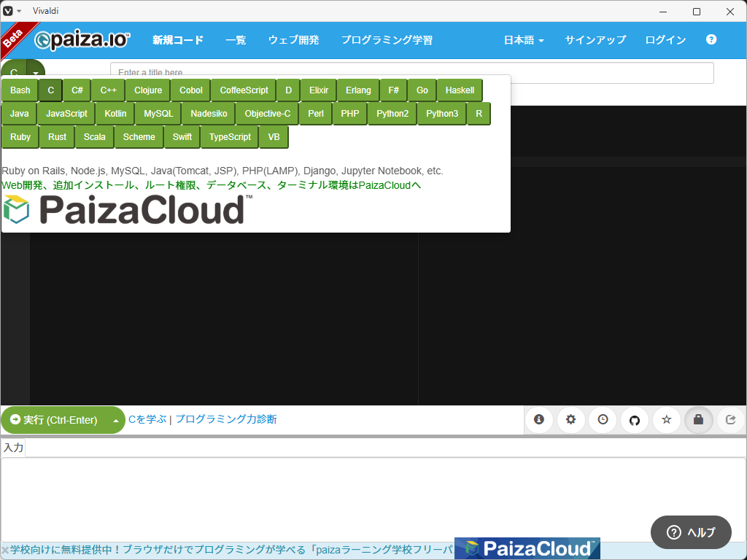
Task: Select Swift language
Action: tap(182, 137)
